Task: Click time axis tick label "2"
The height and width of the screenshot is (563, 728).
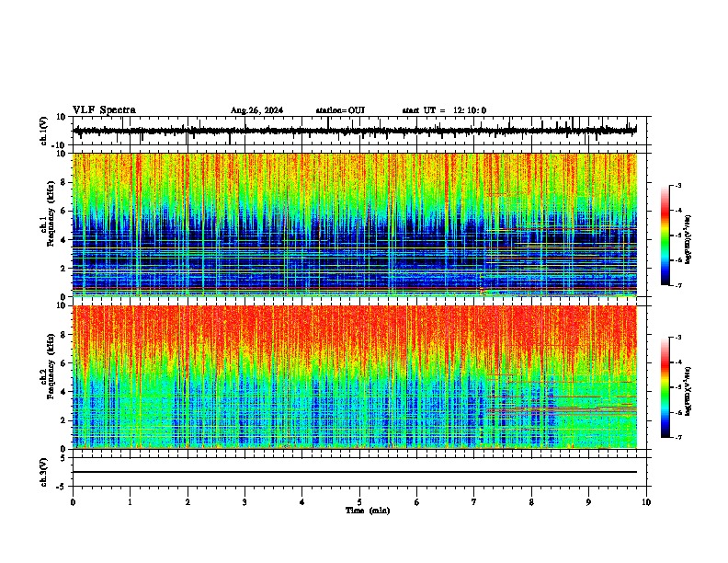Action: pyautogui.click(x=188, y=502)
